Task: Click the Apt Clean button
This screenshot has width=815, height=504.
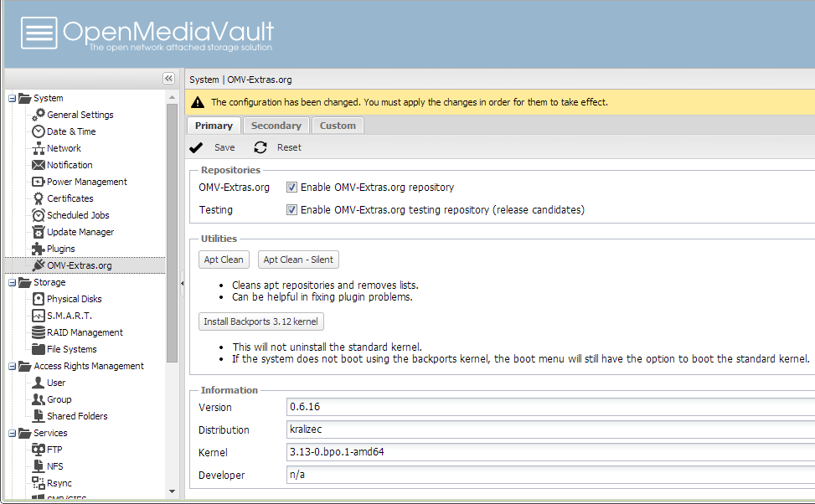Action: (x=224, y=260)
